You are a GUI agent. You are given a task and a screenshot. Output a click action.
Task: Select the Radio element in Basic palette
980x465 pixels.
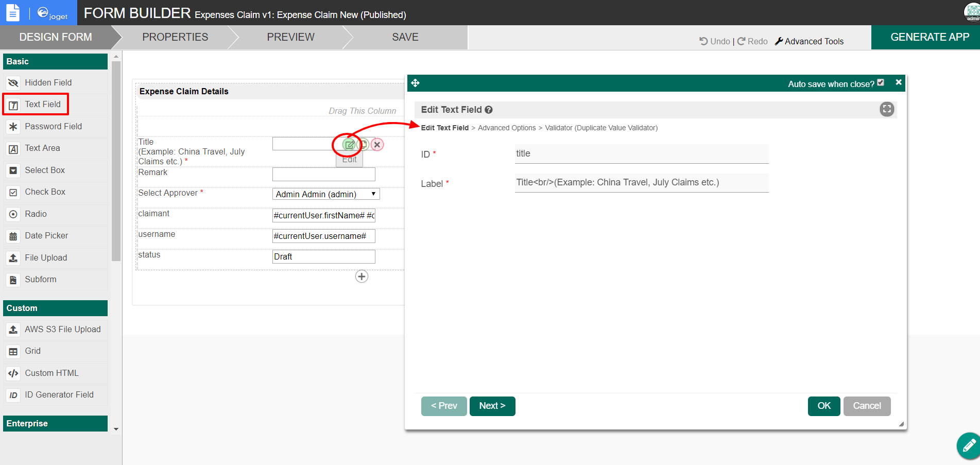36,214
